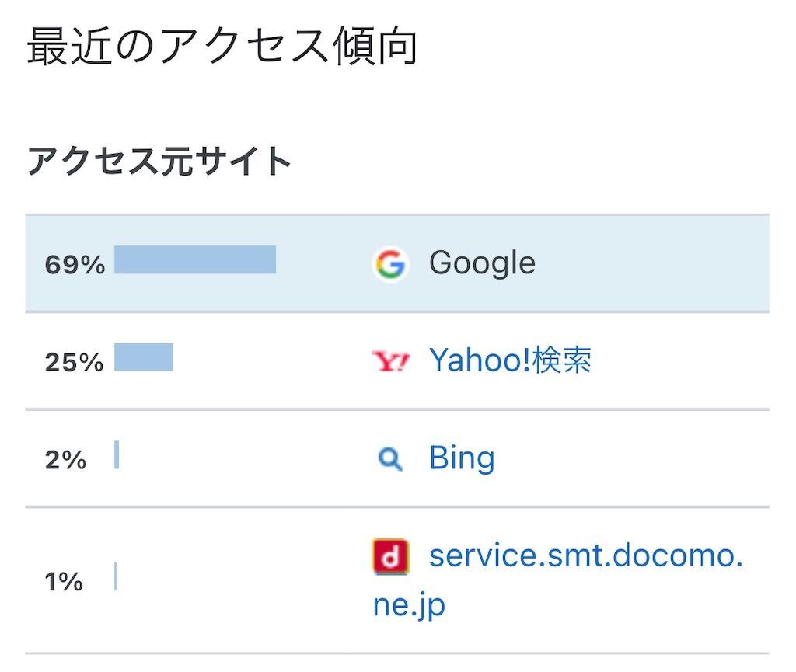Click the Yahoo! Y! logo icon
The width and height of the screenshot is (796, 672).
tap(390, 360)
